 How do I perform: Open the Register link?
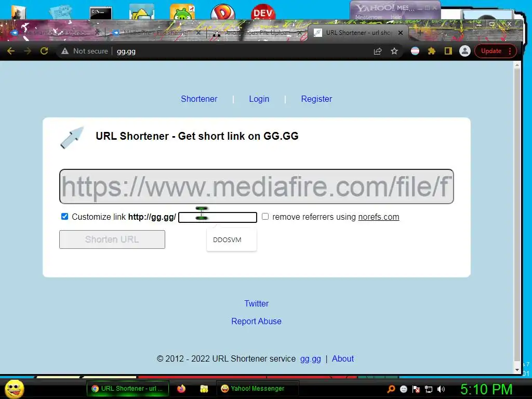point(316,99)
